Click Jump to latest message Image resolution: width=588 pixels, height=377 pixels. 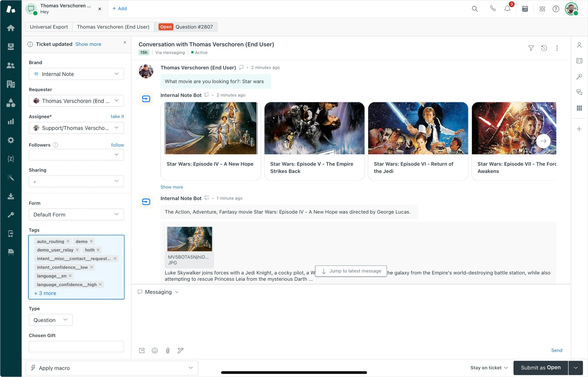351,271
